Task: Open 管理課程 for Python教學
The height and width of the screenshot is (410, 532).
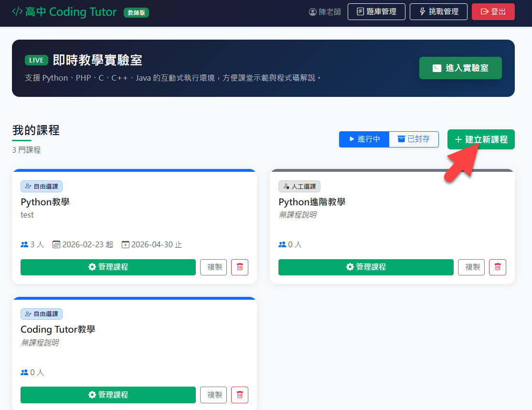Action: click(108, 267)
